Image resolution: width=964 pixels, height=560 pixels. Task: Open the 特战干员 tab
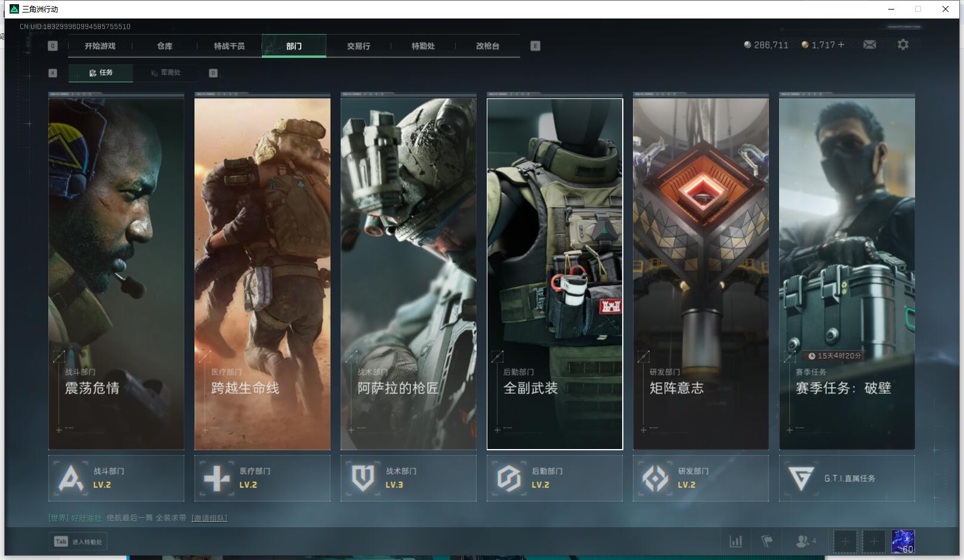[229, 46]
